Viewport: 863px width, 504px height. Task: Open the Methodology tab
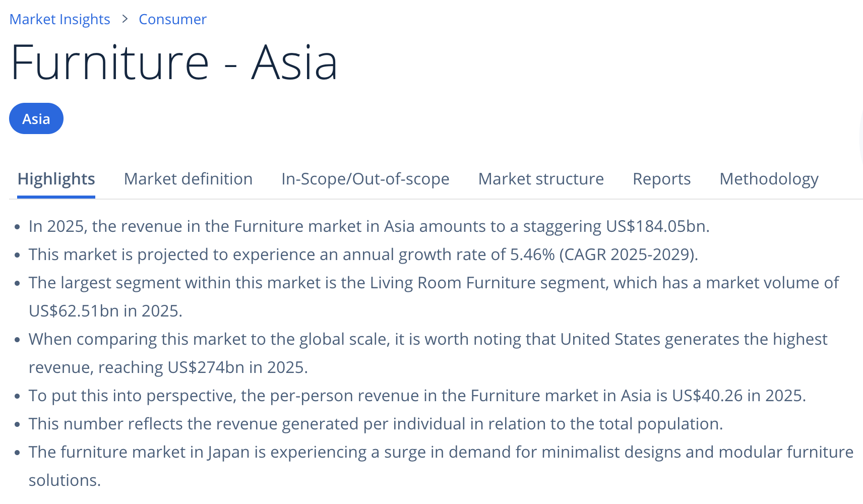[x=769, y=179]
